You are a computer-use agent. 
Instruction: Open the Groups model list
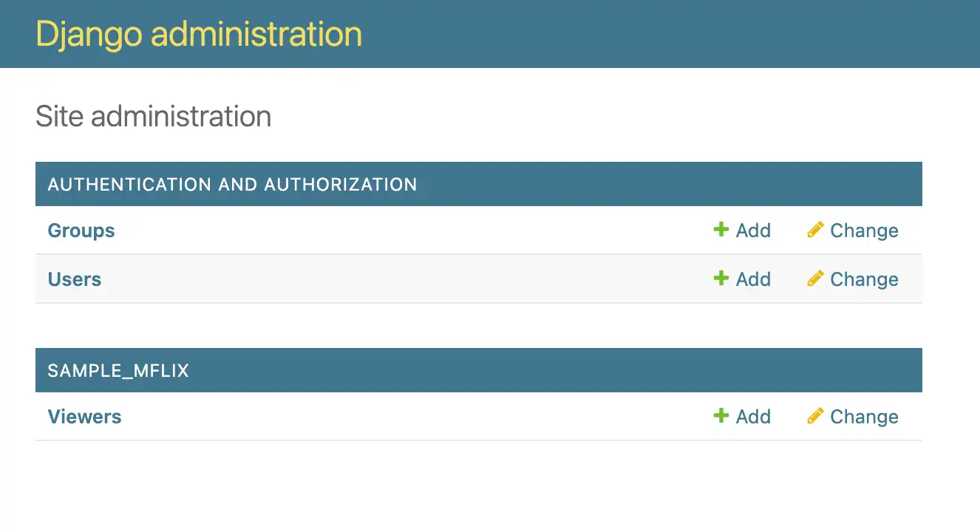tap(81, 230)
